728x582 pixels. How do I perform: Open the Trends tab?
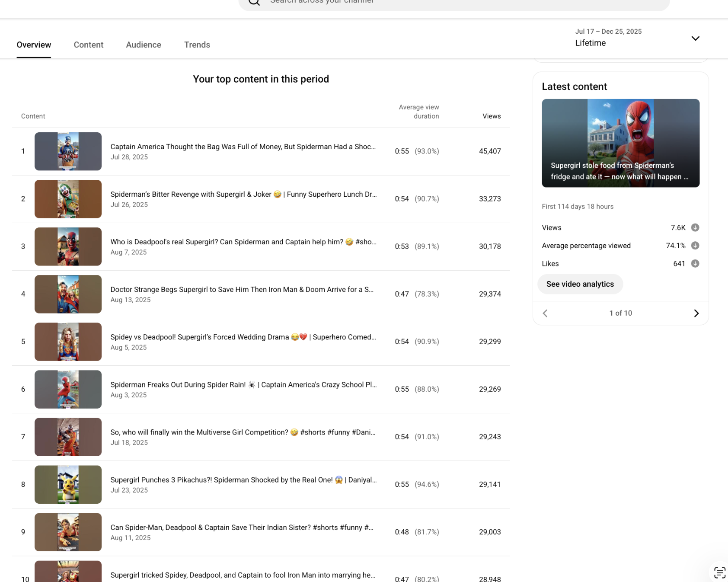coord(197,45)
